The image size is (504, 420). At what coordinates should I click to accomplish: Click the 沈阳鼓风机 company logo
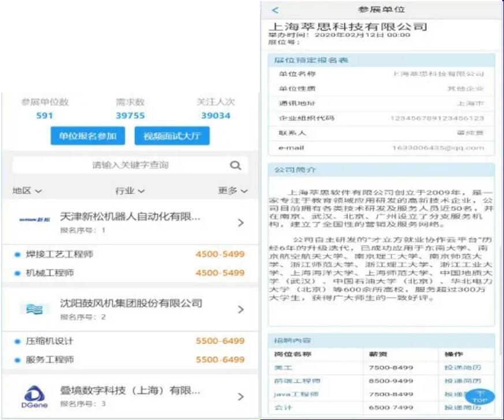(x=35, y=309)
